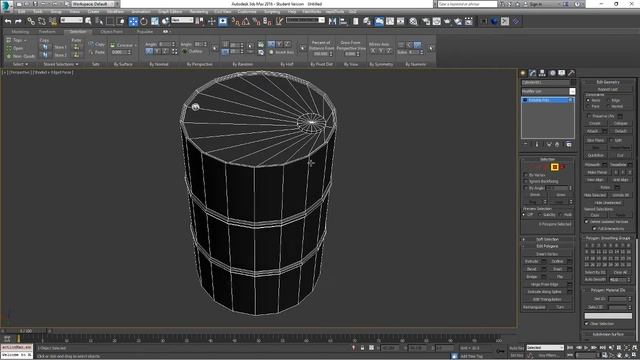This screenshot has width=640, height=360.
Task: Expand the Soft Selection rollout
Action: [547, 239]
